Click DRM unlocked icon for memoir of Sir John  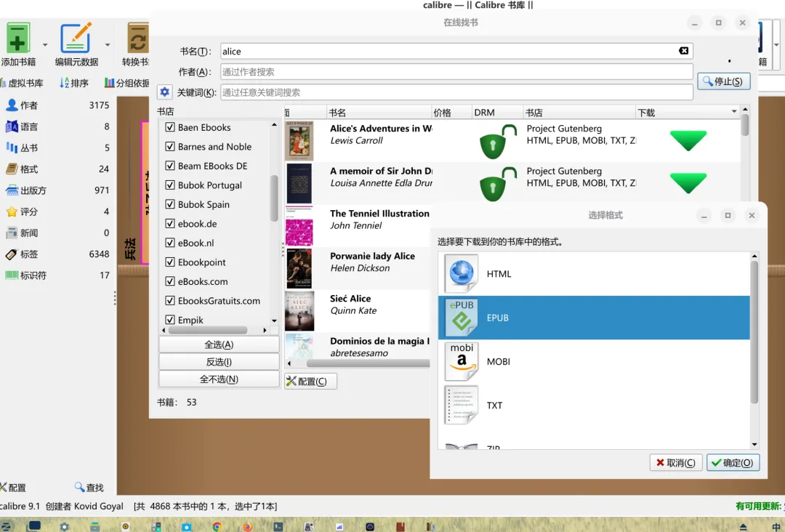(498, 184)
